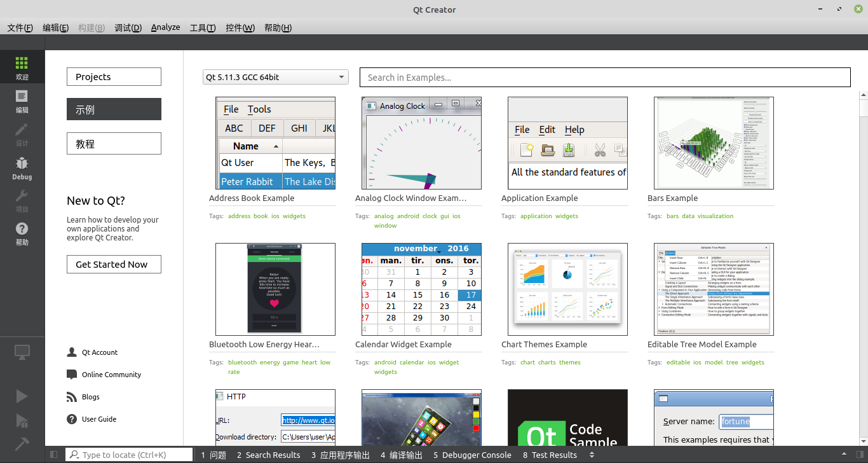This screenshot has width=868, height=463.
Task: Click the green Run arrow button
Action: point(22,396)
